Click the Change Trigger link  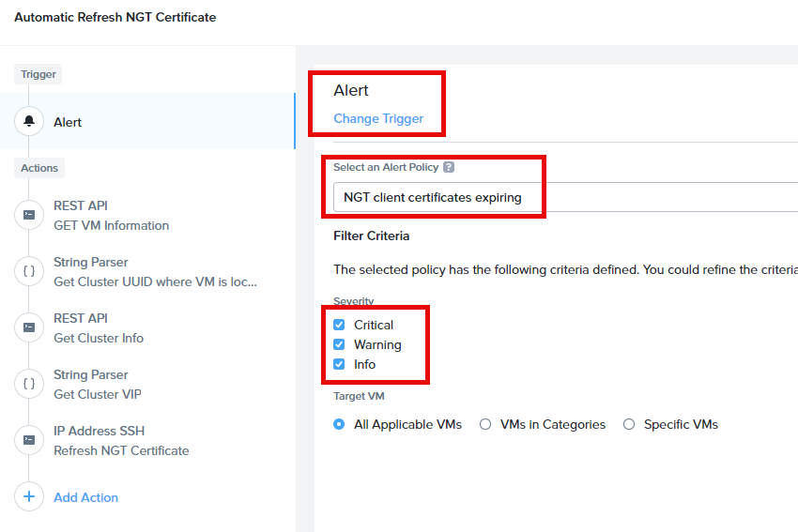378,118
